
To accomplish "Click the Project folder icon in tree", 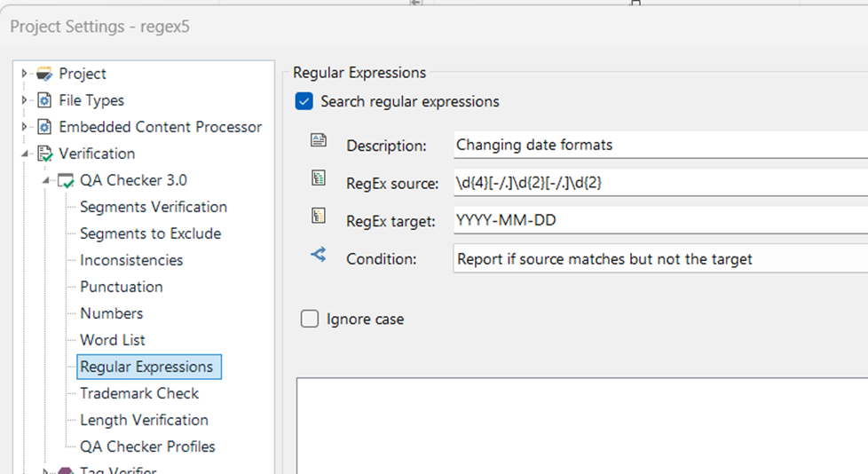I will (43, 74).
